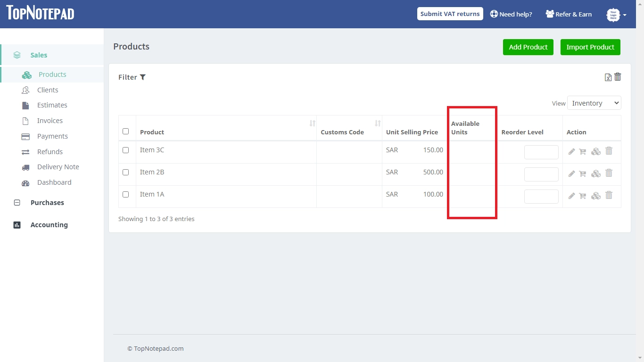Edit Item 3C using the pencil icon
This screenshot has height=362, width=644.
coord(571,151)
